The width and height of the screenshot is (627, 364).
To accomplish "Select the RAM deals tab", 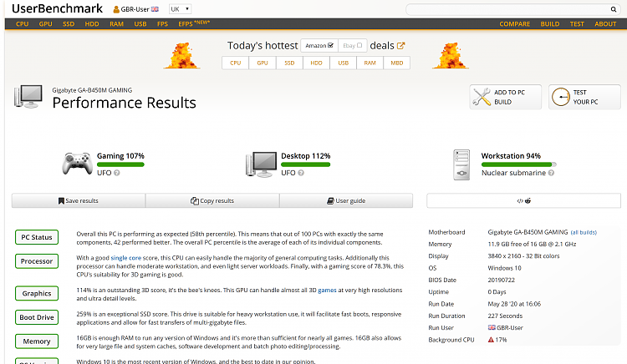I will click(370, 63).
